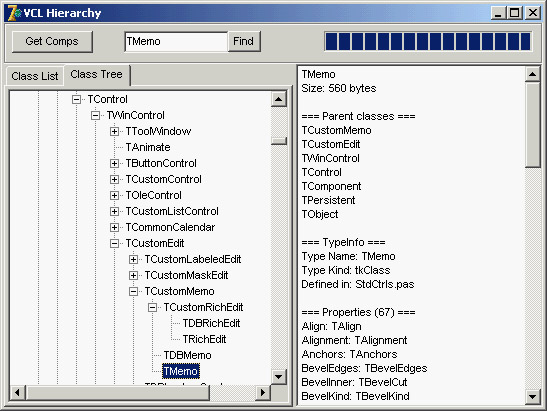Click 'TComponent' in the details pane
The width and height of the screenshot is (547, 411).
(331, 186)
